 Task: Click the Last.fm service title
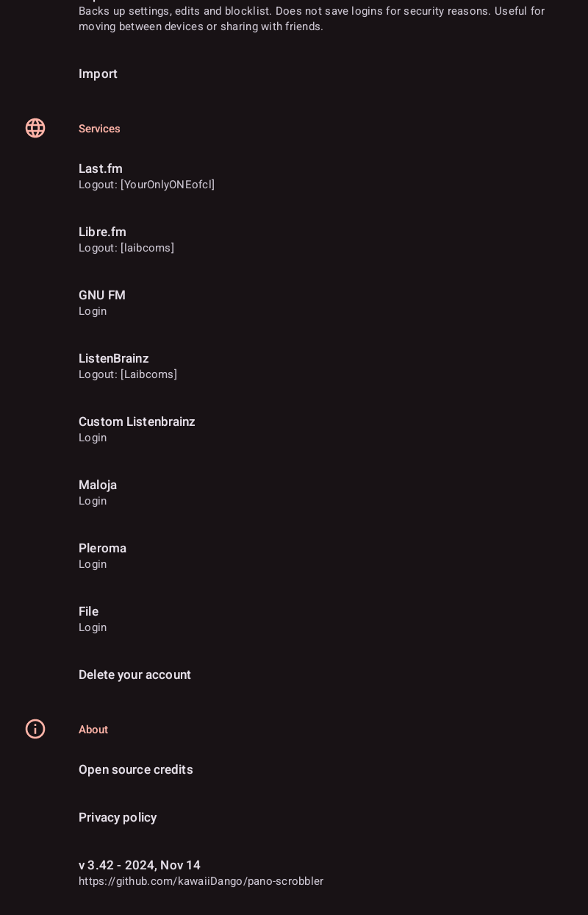[101, 168]
